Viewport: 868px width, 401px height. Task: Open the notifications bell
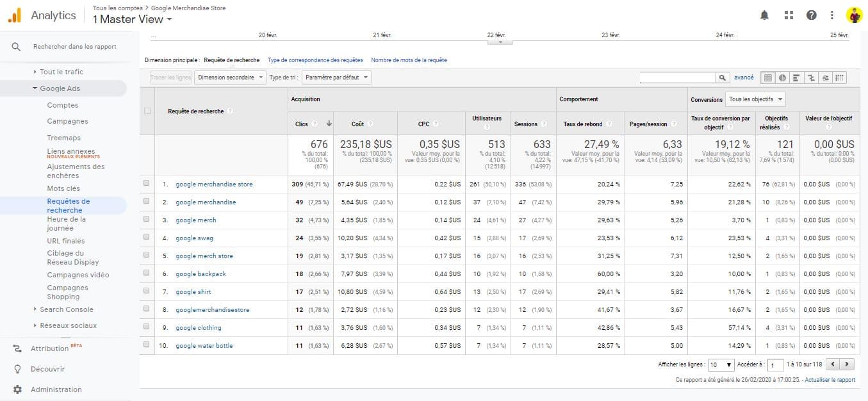764,15
